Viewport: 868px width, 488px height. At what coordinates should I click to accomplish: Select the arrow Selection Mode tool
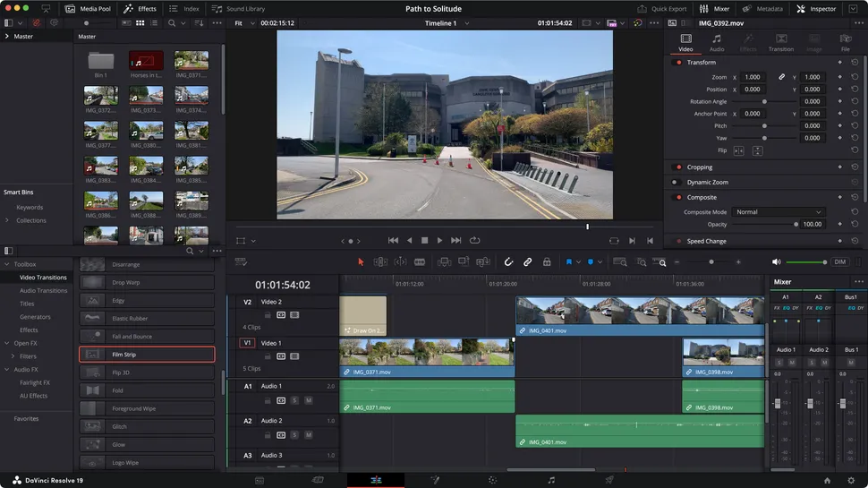tap(361, 261)
